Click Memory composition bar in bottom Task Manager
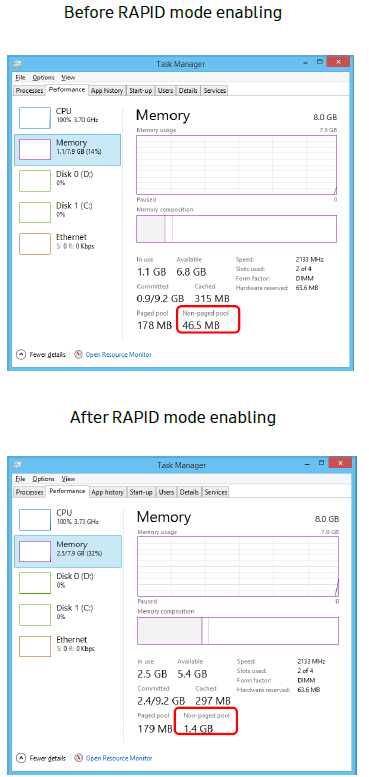369x777 pixels. pyautogui.click(x=238, y=631)
